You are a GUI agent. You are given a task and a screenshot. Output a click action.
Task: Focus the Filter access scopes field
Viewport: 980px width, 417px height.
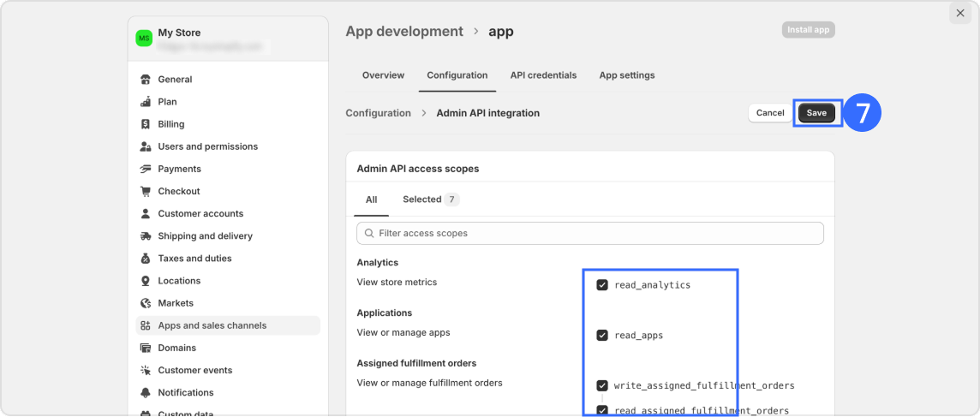coord(589,233)
